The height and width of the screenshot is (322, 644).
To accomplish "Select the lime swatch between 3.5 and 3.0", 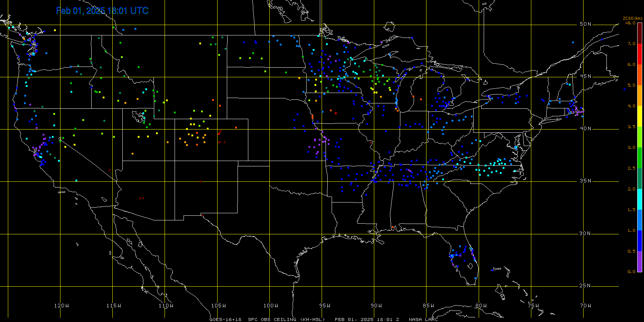I will click(x=640, y=137).
